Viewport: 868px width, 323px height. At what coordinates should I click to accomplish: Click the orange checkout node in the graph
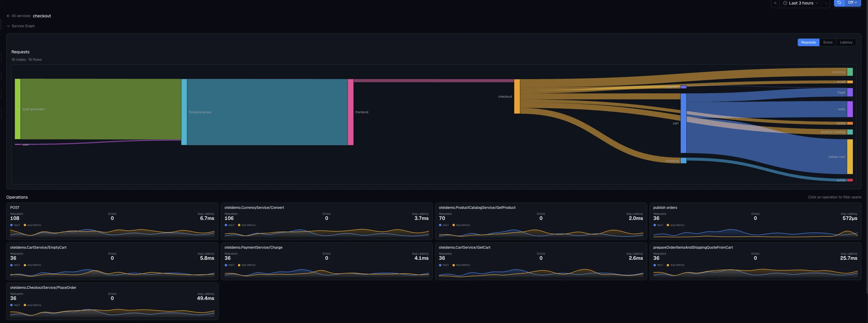click(517, 96)
